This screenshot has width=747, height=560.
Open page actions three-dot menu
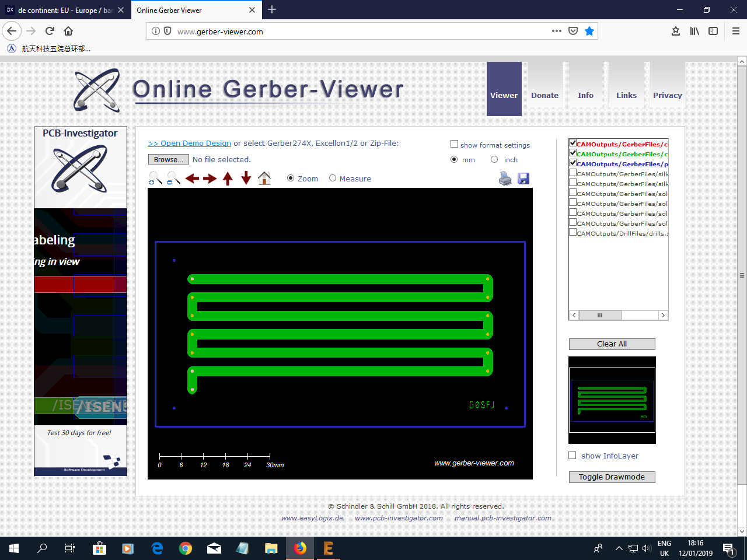click(557, 31)
